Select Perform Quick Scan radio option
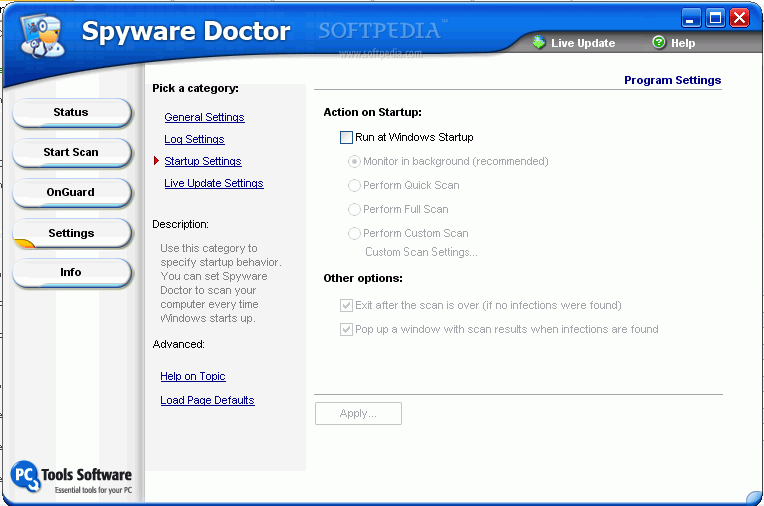 click(354, 185)
